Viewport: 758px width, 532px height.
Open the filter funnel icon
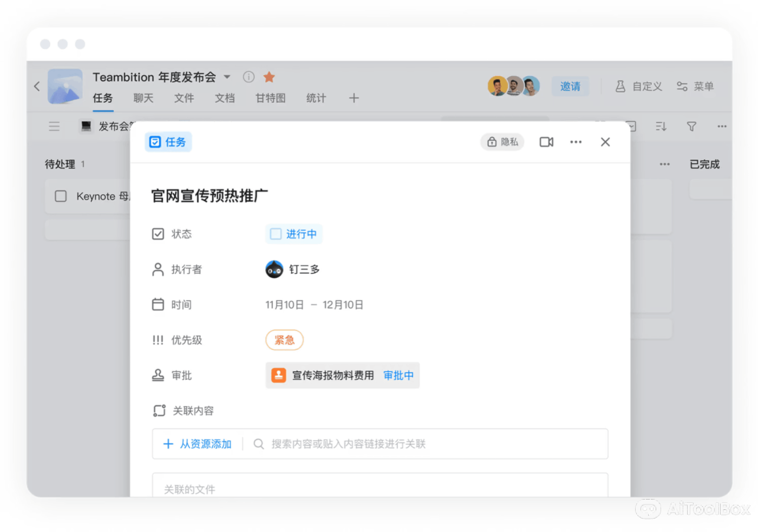(x=691, y=127)
